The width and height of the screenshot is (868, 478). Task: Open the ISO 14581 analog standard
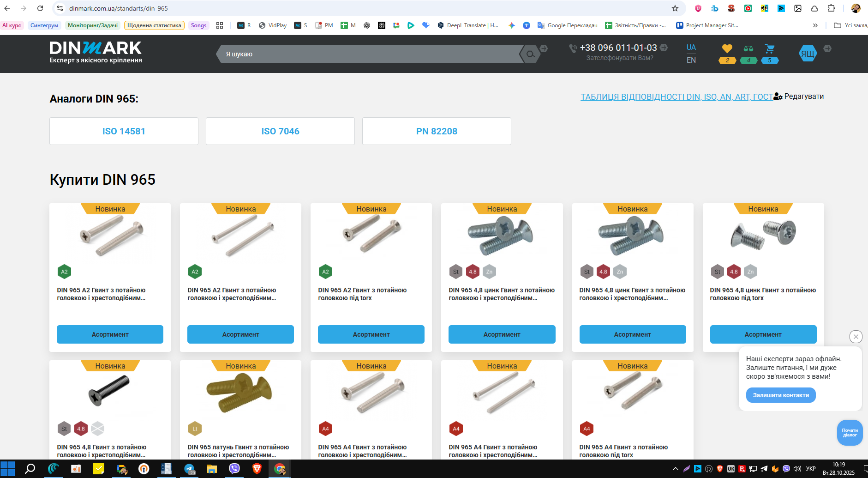point(124,131)
